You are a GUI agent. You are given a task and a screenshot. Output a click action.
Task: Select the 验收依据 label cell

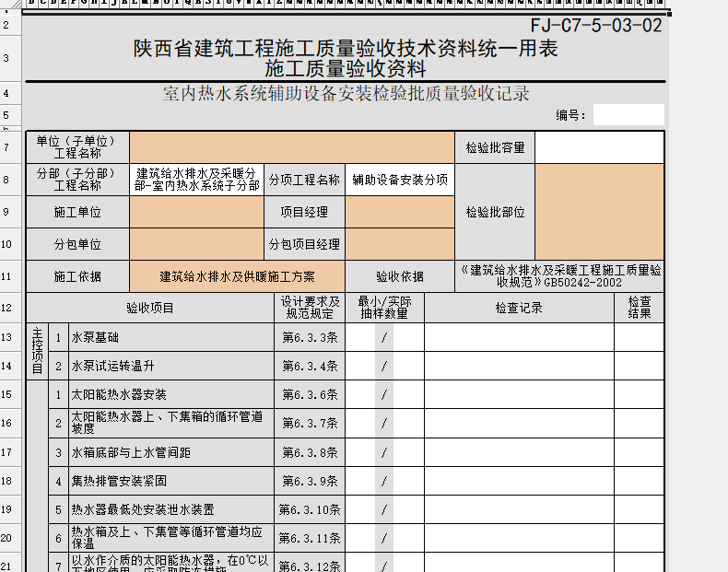pyautogui.click(x=400, y=276)
